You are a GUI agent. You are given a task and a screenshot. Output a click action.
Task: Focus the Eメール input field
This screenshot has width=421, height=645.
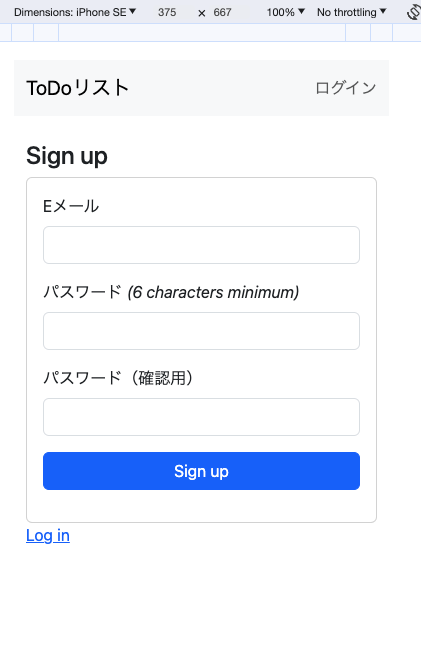coord(202,245)
